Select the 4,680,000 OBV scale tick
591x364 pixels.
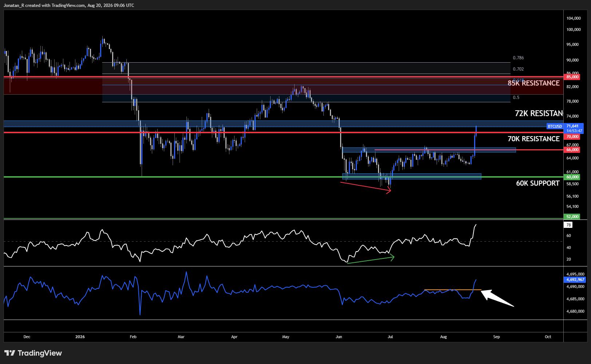(575, 311)
